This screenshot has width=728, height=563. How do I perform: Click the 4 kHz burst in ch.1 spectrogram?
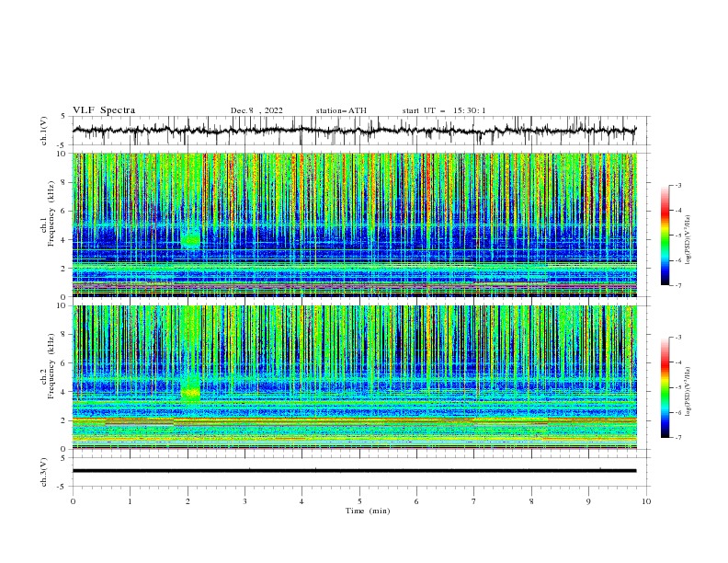click(191, 239)
